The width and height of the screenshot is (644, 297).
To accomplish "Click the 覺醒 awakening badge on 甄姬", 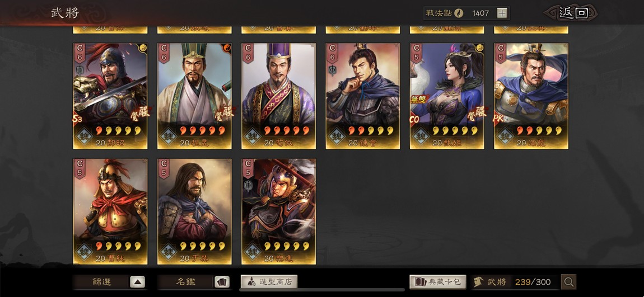I will click(477, 113).
